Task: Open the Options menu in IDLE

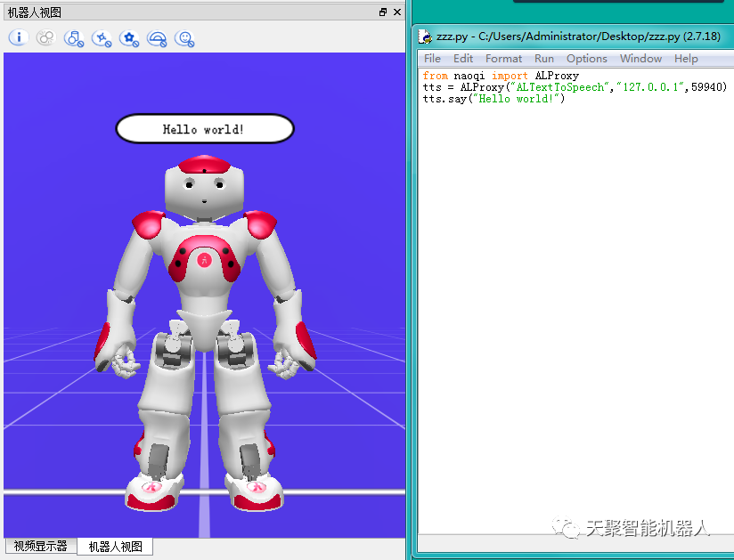Action: (x=586, y=59)
